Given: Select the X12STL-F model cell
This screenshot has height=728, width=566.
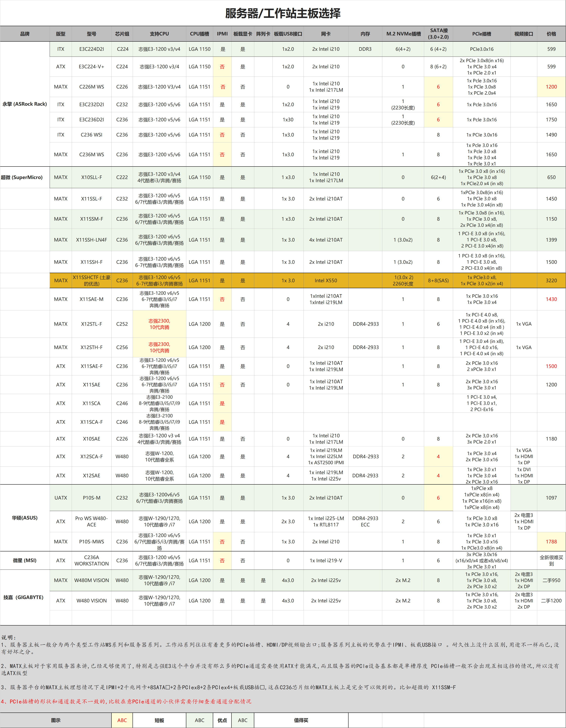Looking at the screenshot, I should [x=91, y=324].
